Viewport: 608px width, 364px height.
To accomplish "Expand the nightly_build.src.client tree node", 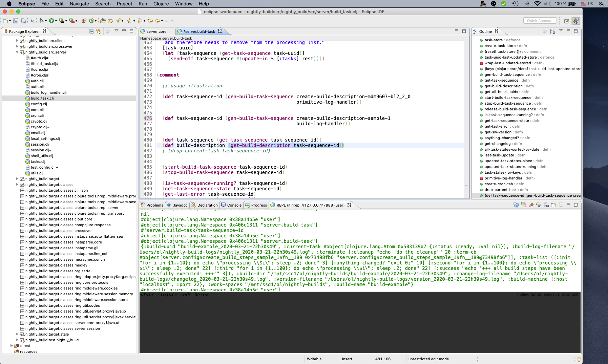I will (17, 41).
